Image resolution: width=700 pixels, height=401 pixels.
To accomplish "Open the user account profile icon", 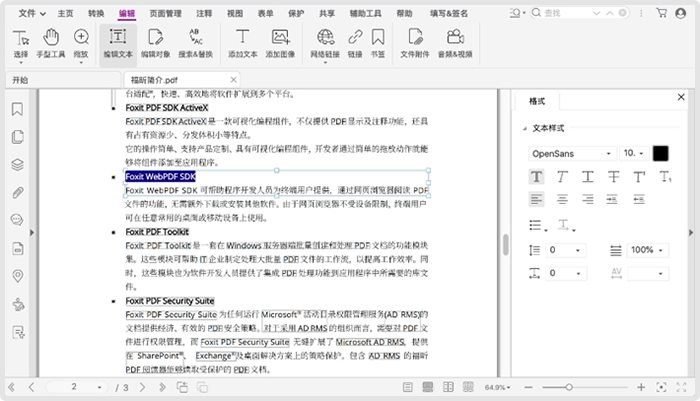I will coord(680,13).
